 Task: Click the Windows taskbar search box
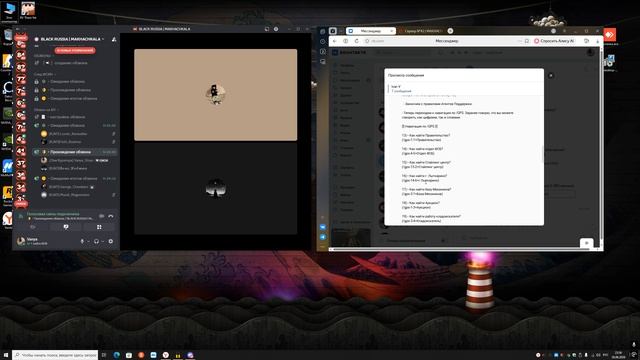(55, 356)
